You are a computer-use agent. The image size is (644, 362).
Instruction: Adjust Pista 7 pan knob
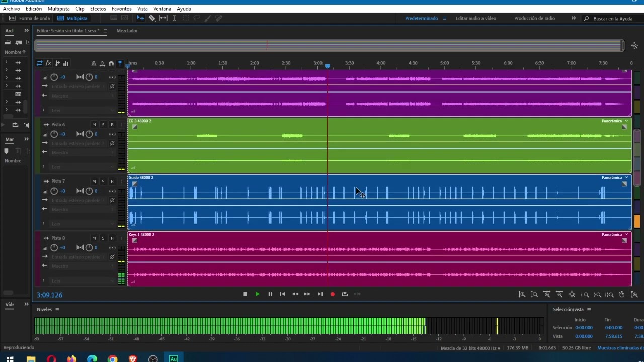pyautogui.click(x=89, y=191)
